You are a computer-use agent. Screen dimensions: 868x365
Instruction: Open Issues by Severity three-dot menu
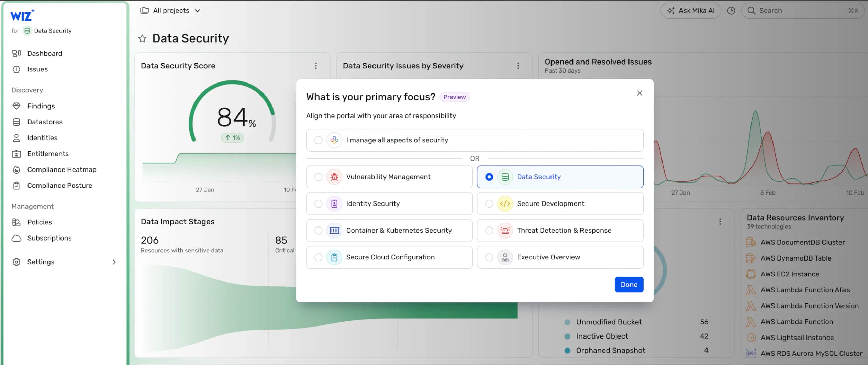(518, 66)
